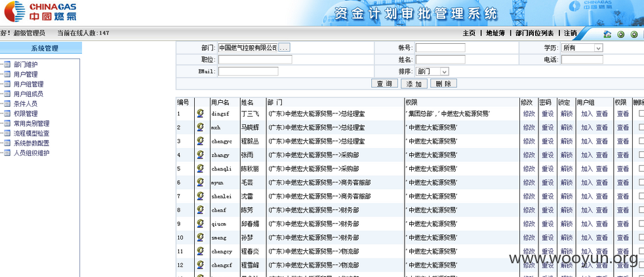
Task: Click the icon next to 用户组管理
Action: click(7, 84)
